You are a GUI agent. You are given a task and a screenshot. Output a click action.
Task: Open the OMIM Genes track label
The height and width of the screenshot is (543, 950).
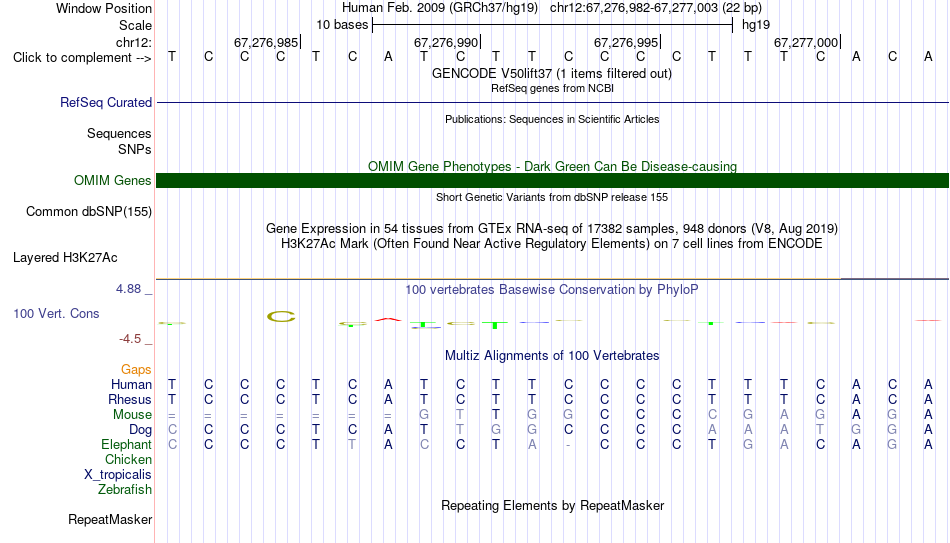tap(112, 181)
